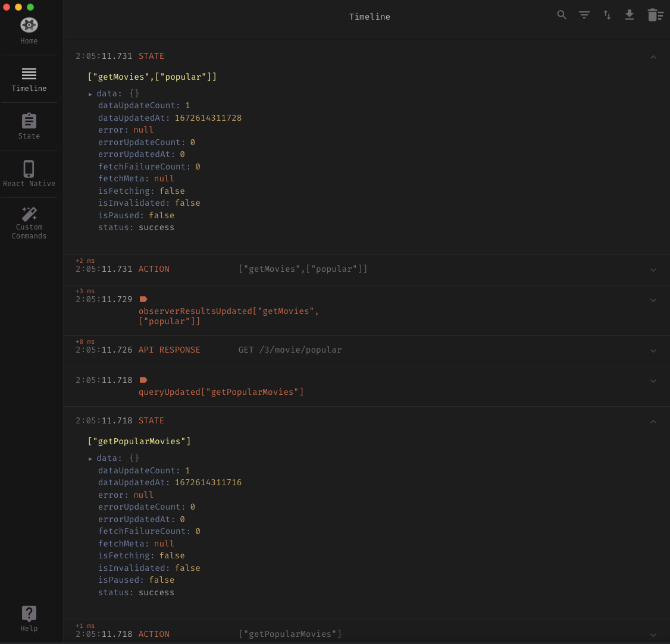
Task: Open the Help section
Action: click(29, 619)
